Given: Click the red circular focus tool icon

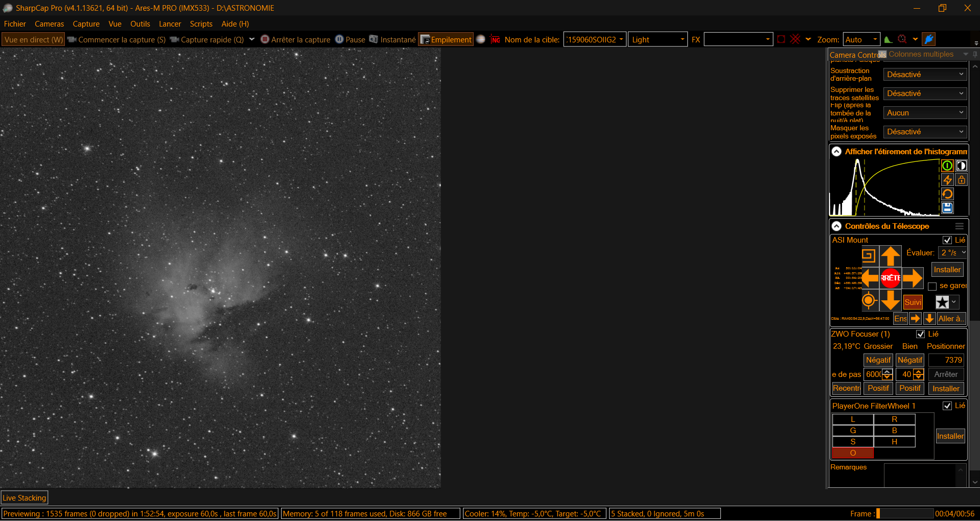Looking at the screenshot, I should 902,39.
